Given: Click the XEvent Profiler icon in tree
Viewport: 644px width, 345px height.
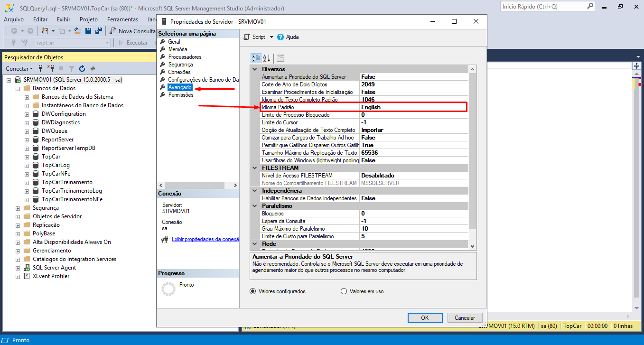Looking at the screenshot, I should coord(27,276).
